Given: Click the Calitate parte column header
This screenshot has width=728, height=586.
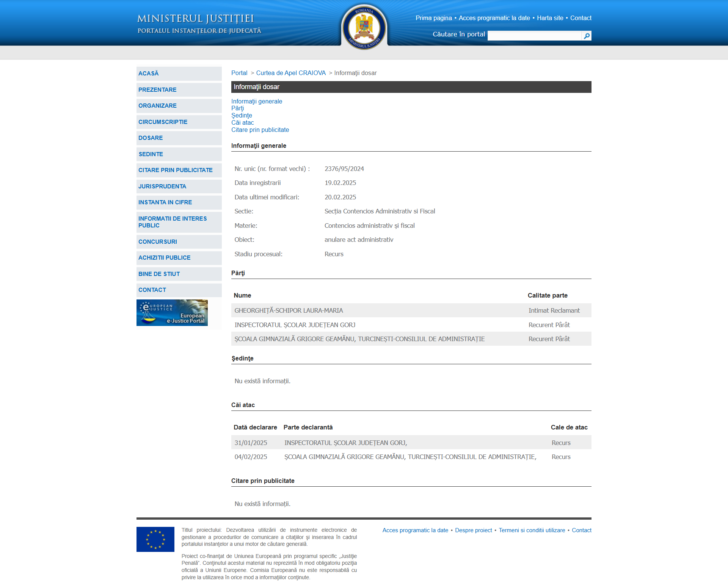Looking at the screenshot, I should click(x=548, y=295).
